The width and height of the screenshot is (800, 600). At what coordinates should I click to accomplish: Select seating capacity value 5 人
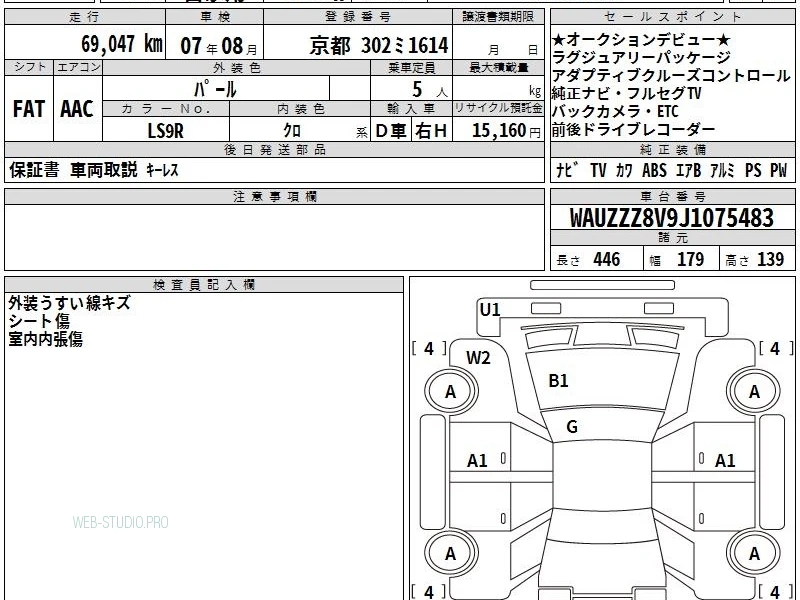[x=430, y=90]
